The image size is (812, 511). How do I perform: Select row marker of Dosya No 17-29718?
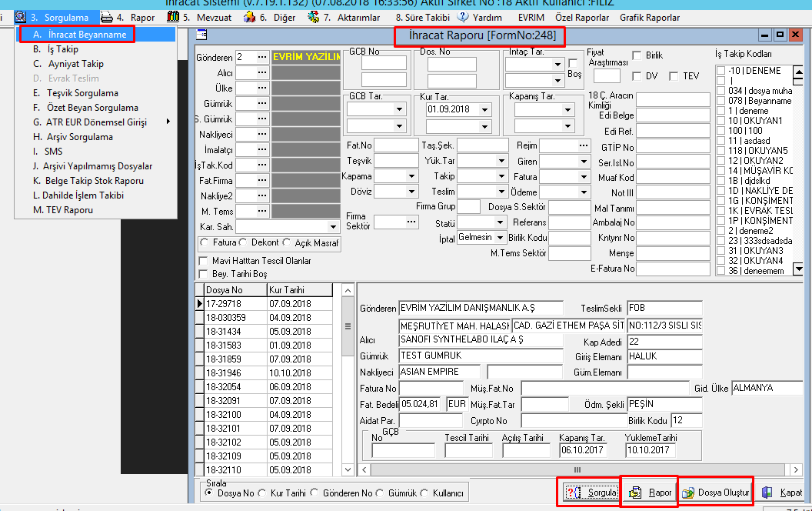pos(199,304)
